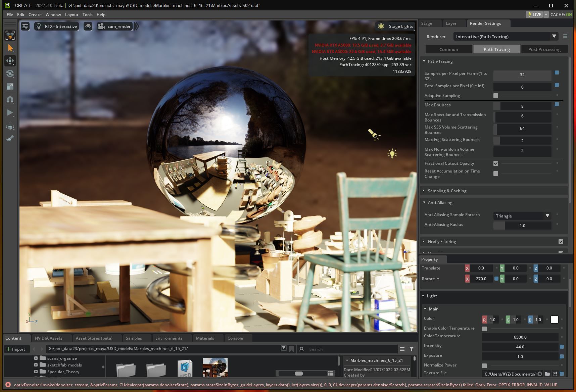
Task: Toggle Enable Color Temperature
Action: (x=484, y=329)
